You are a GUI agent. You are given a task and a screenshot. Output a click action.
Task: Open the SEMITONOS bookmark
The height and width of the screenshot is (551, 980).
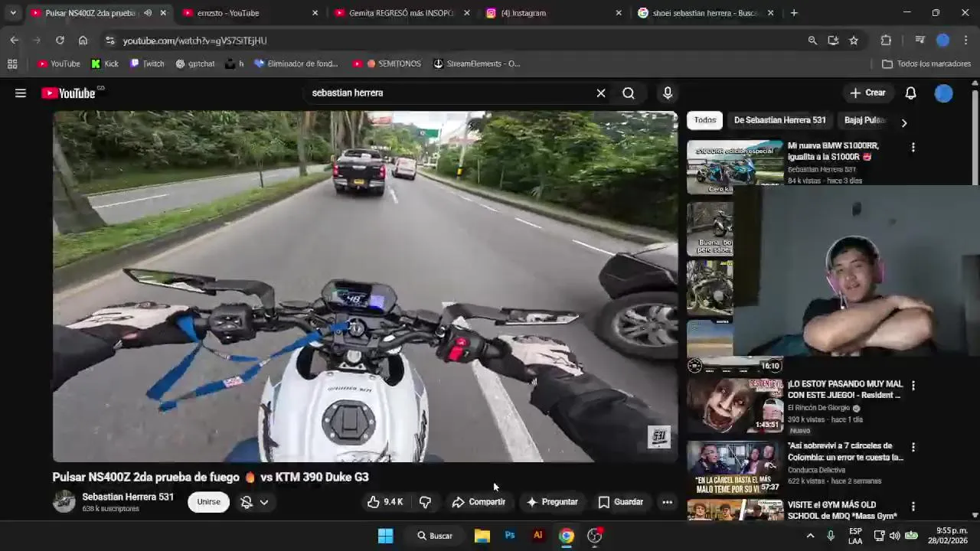click(387, 64)
